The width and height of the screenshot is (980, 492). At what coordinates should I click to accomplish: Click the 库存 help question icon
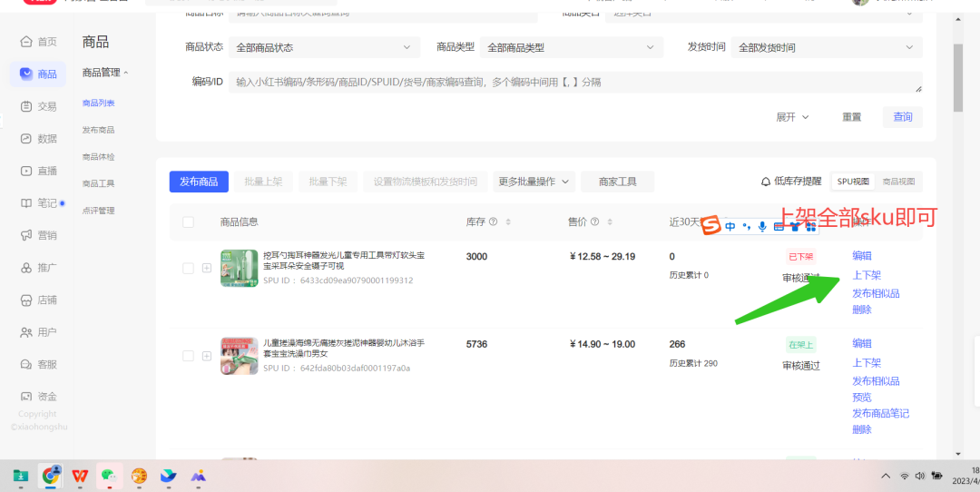point(493,221)
